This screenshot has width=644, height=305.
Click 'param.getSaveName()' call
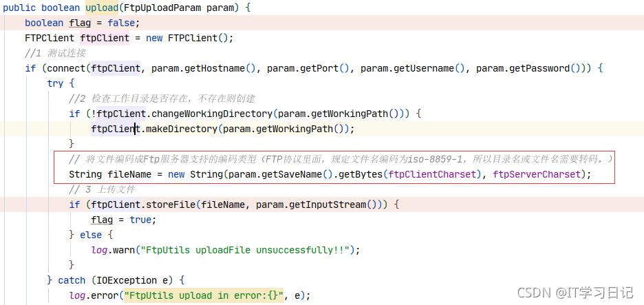(281, 174)
